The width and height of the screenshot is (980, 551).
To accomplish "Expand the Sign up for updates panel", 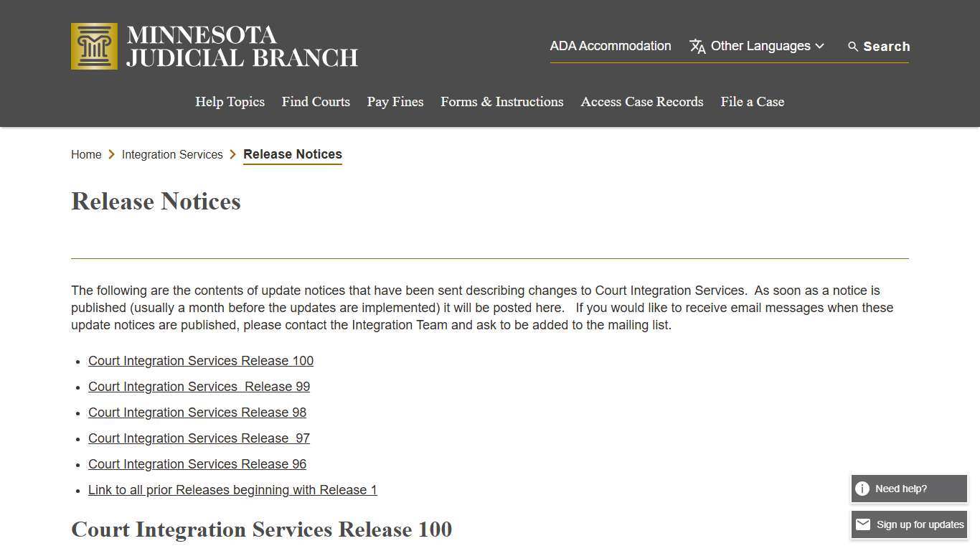I will click(908, 524).
